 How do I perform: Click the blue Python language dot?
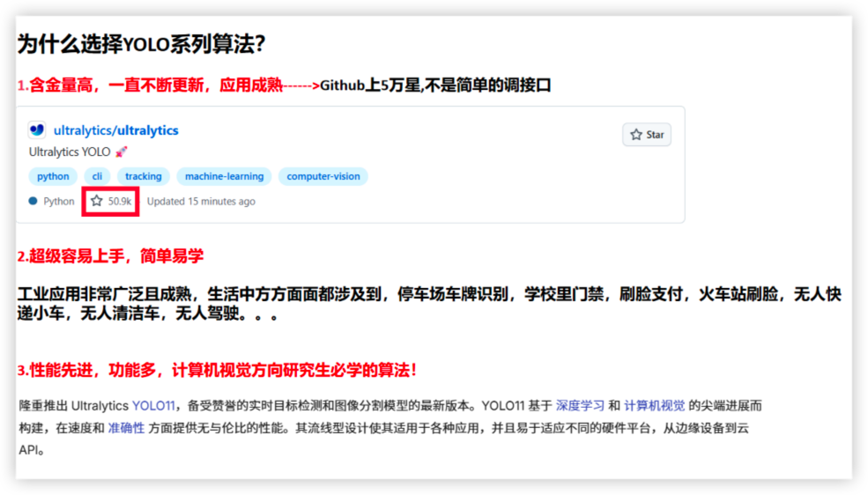point(33,201)
